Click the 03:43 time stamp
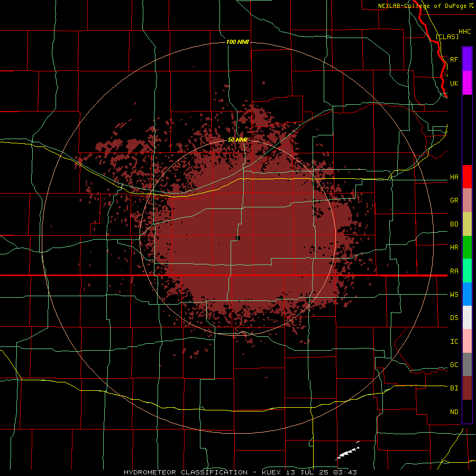476x476 pixels. click(x=346, y=472)
